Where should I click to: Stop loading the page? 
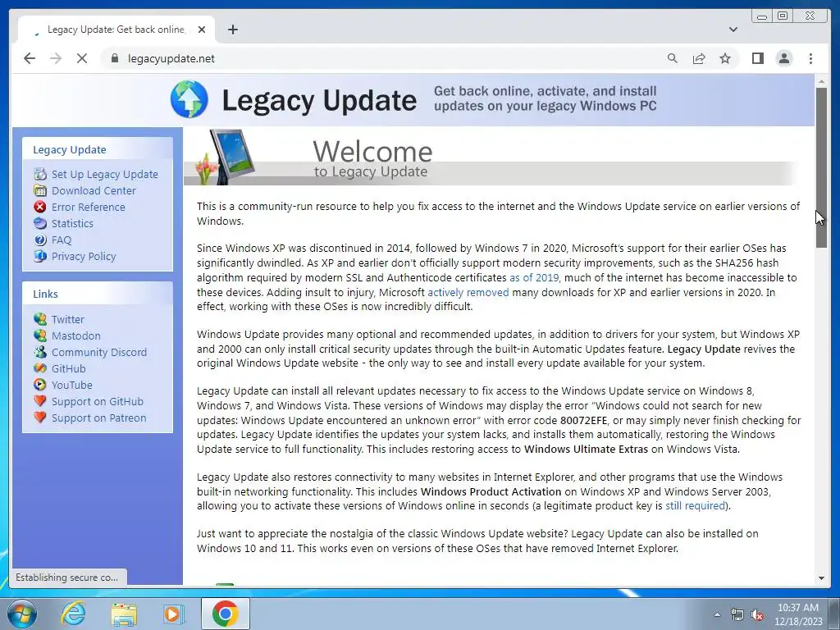click(x=82, y=58)
